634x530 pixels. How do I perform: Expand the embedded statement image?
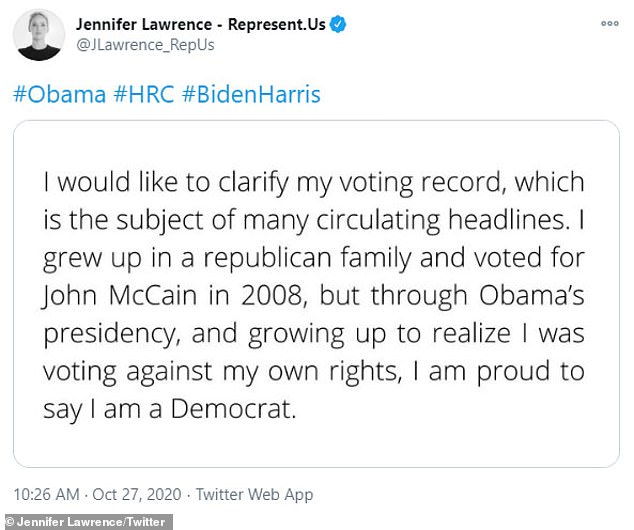(316, 294)
